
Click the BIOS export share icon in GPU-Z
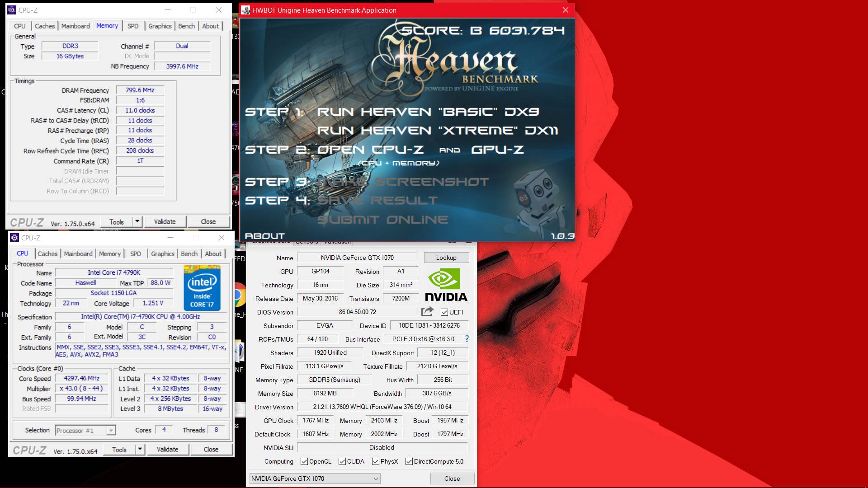pos(427,311)
